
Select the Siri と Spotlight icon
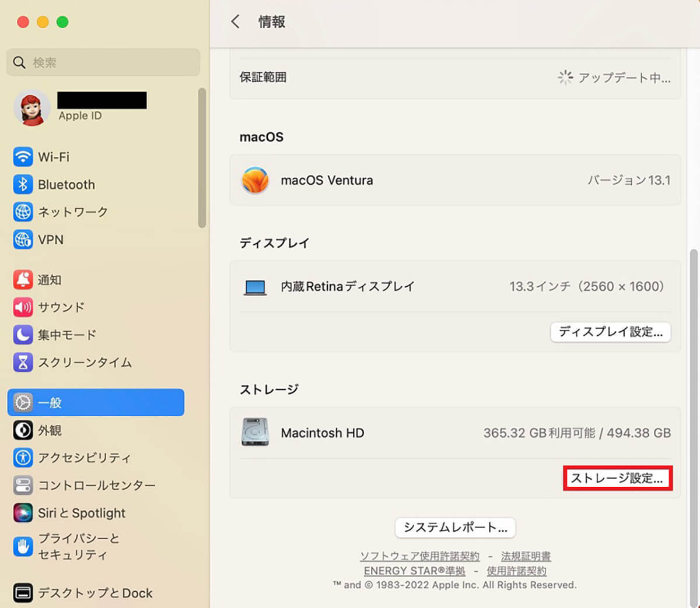23,513
